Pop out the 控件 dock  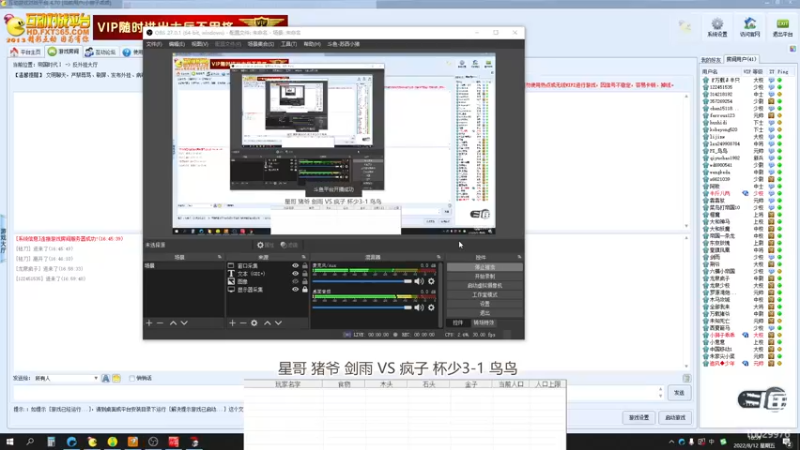tap(519, 257)
